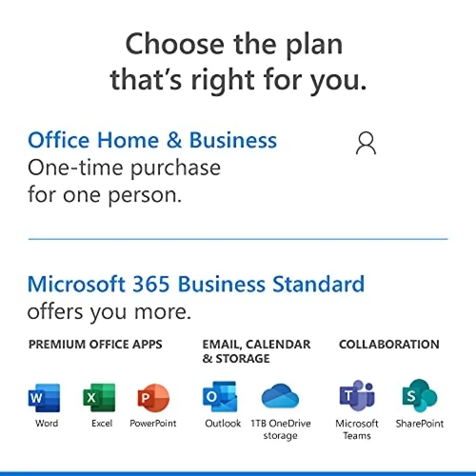The image size is (476, 476).
Task: Click the Office Home & Business title
Action: pos(152,140)
